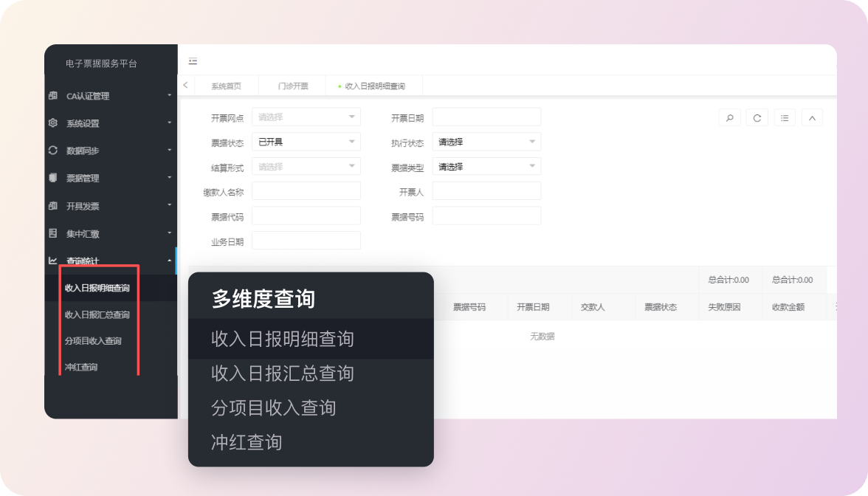Click 冲红查询 in enlarged popup

pyautogui.click(x=247, y=442)
